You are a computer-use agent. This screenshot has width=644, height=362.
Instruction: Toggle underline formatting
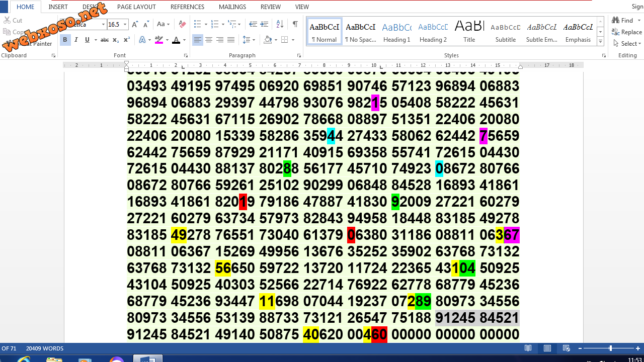(87, 40)
